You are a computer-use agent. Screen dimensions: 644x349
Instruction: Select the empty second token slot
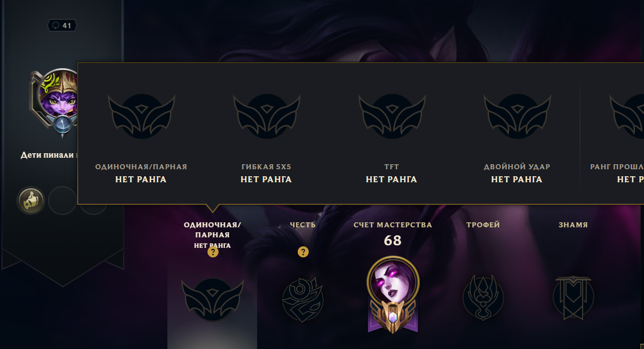pos(62,201)
